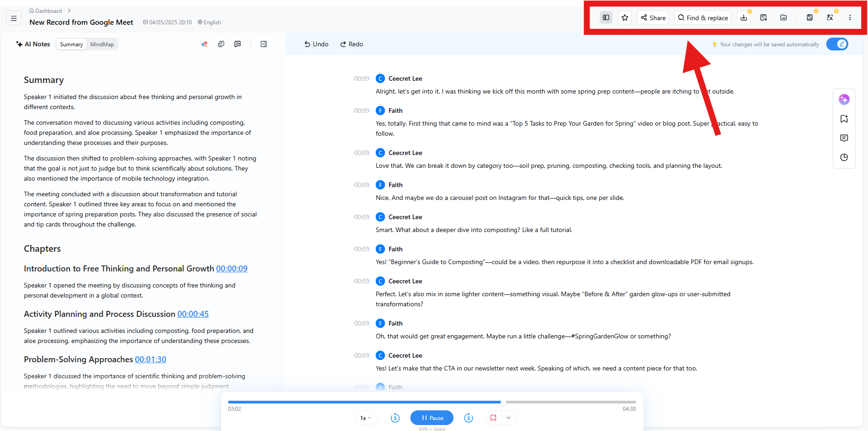Disable the automatic save toggle
This screenshot has height=431, width=868.
(837, 44)
